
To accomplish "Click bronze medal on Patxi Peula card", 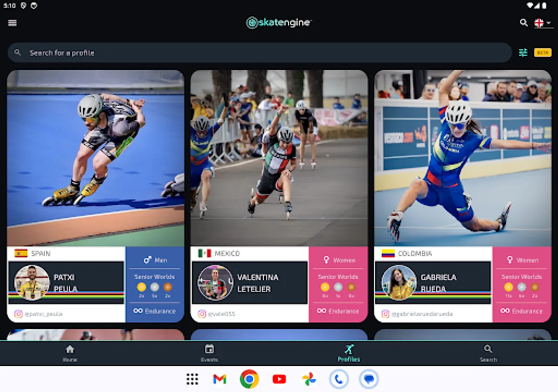I will 168,287.
